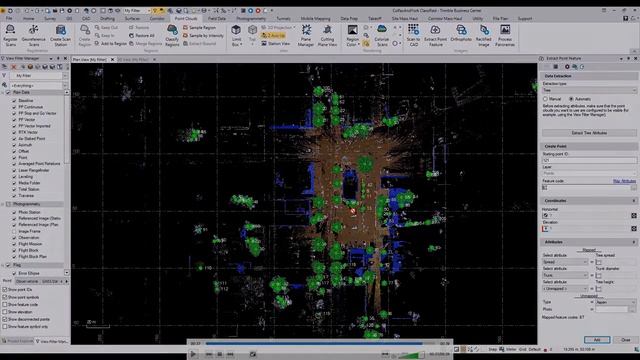Open the Trunk attribute dropdown
The image size is (640, 360).
(x=565, y=276)
